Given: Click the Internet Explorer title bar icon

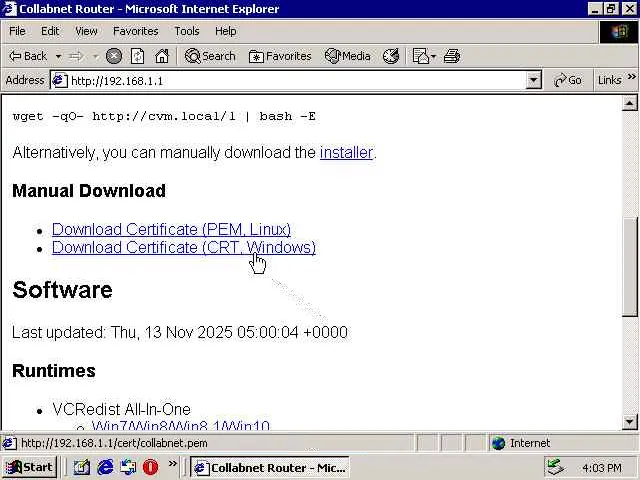Looking at the screenshot, I should [9, 8].
